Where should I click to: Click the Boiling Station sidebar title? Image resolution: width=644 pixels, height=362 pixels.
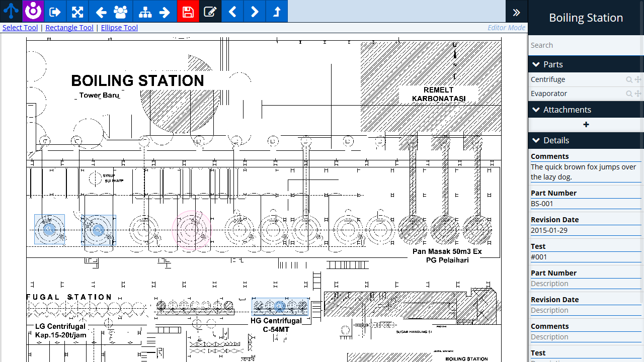pyautogui.click(x=586, y=18)
